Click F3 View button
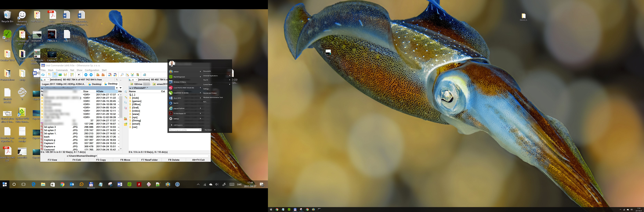The width and height of the screenshot is (644, 212). pos(52,160)
